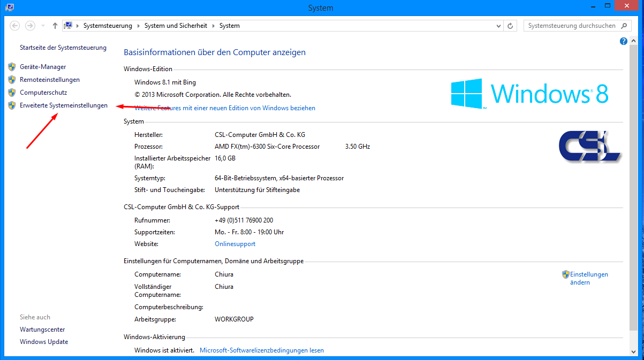Select Systemsteuerung in the breadcrumb
The image size is (644, 360).
[108, 26]
